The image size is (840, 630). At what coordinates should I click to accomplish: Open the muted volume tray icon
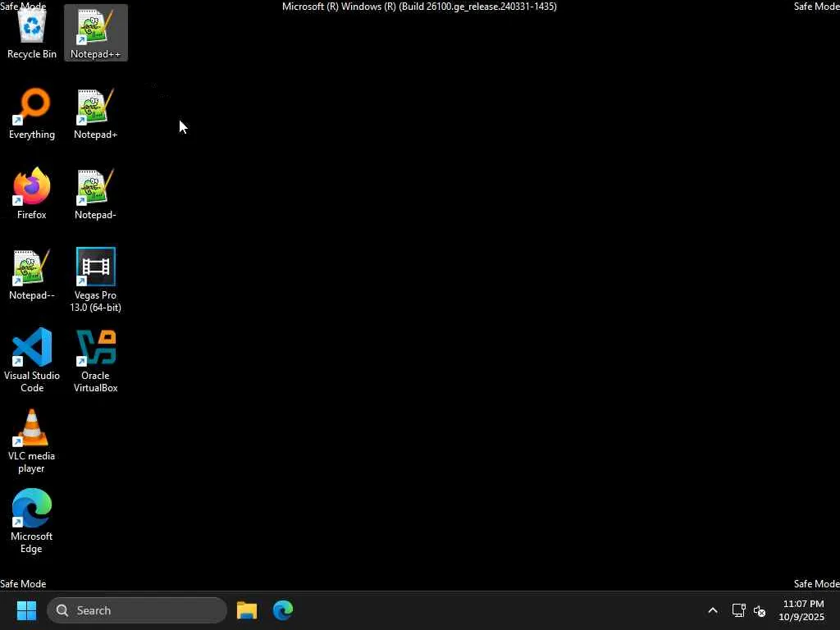coord(760,610)
